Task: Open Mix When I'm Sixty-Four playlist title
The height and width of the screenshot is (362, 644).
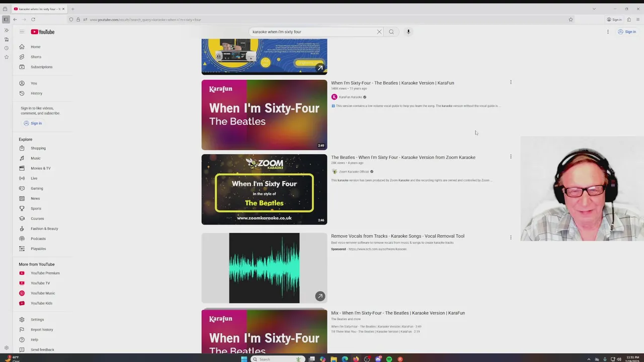Action: pos(398,313)
